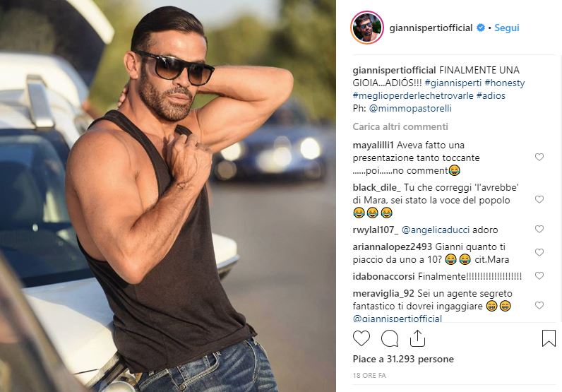This screenshot has width=562, height=392.
Task: Like the meraviglia_92 comment heart
Action: click(x=539, y=306)
